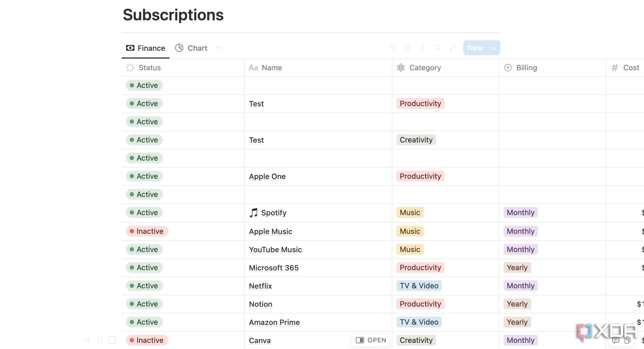Edit the Monthly billing tag for Netflix

click(x=520, y=286)
